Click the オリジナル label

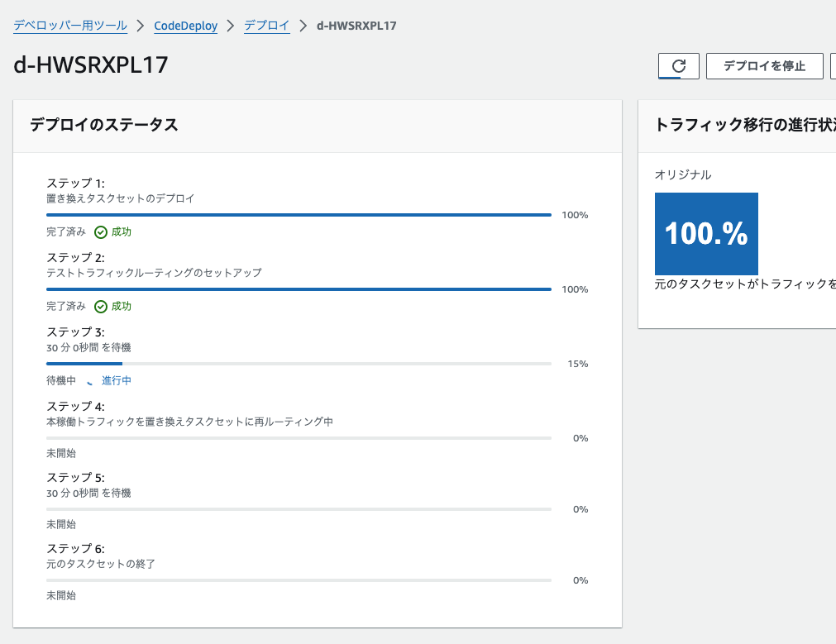pos(683,175)
